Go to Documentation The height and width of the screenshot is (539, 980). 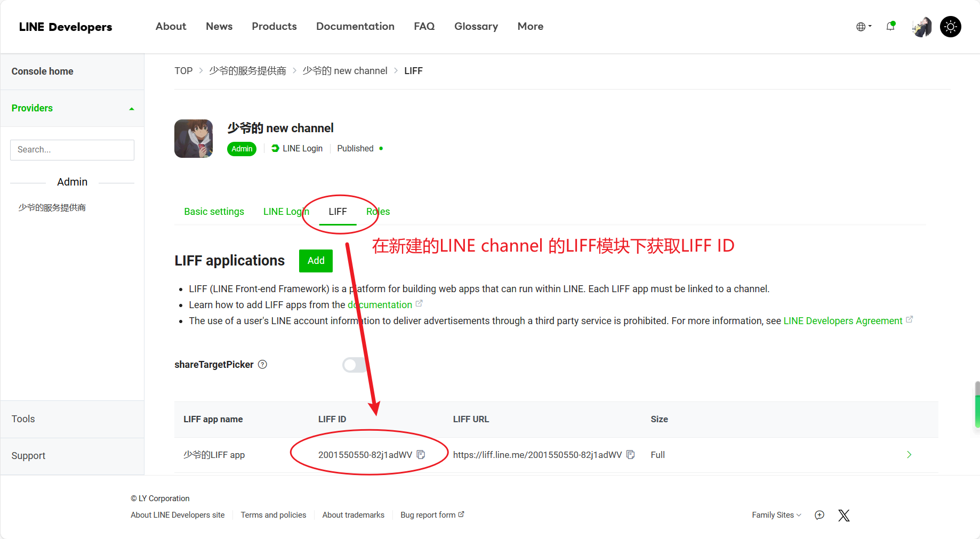point(355,26)
